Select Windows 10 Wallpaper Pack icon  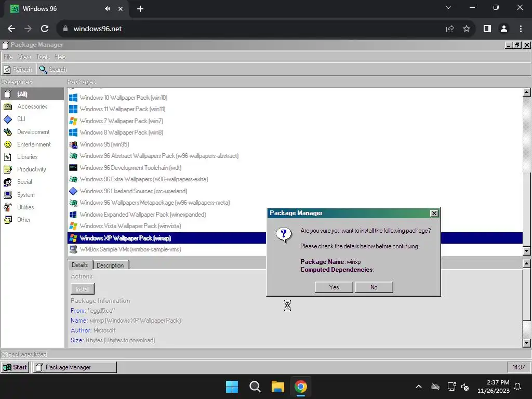[x=73, y=98]
